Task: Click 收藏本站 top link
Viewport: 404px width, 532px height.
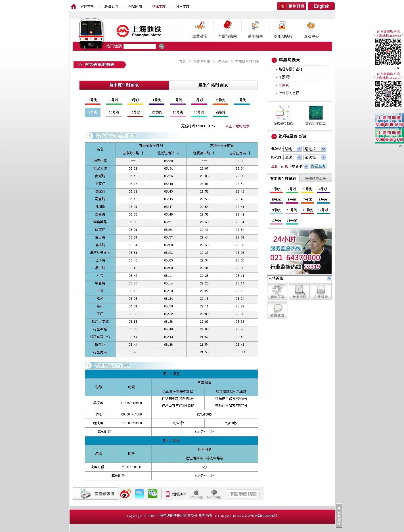Action: click(x=159, y=7)
